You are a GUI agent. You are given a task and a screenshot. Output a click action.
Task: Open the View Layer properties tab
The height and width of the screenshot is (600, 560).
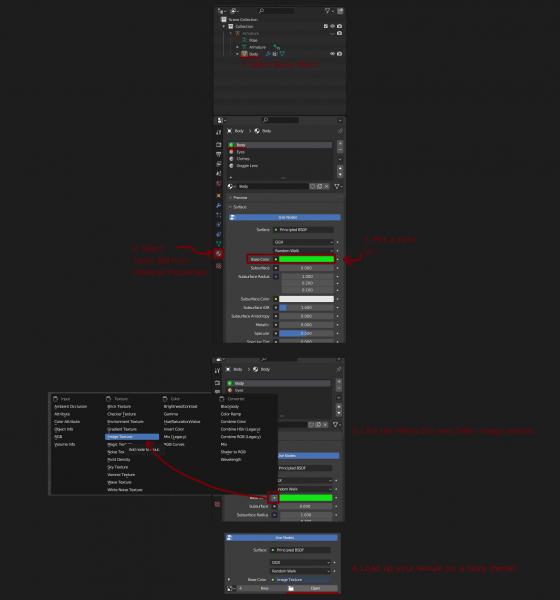click(x=219, y=164)
